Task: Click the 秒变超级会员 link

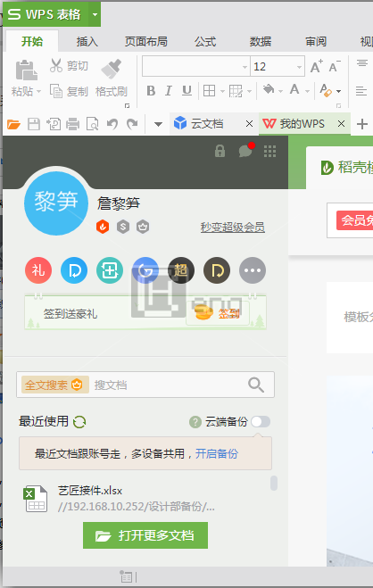Action: 232,227
